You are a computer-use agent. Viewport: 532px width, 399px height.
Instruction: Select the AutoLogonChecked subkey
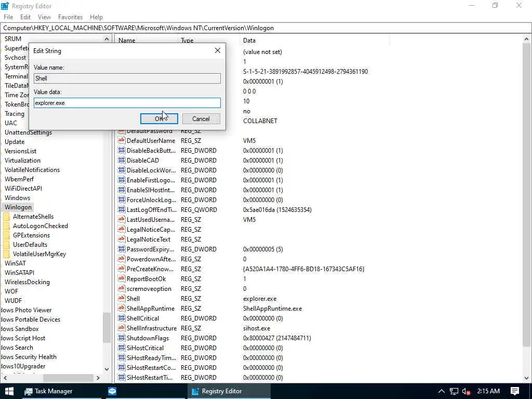click(41, 225)
